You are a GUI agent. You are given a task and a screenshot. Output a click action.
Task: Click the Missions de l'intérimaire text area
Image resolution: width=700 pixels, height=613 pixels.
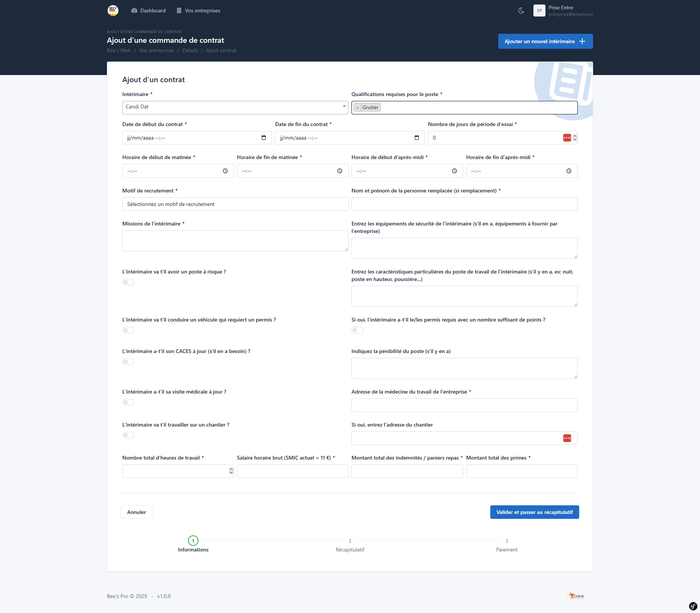(x=235, y=241)
